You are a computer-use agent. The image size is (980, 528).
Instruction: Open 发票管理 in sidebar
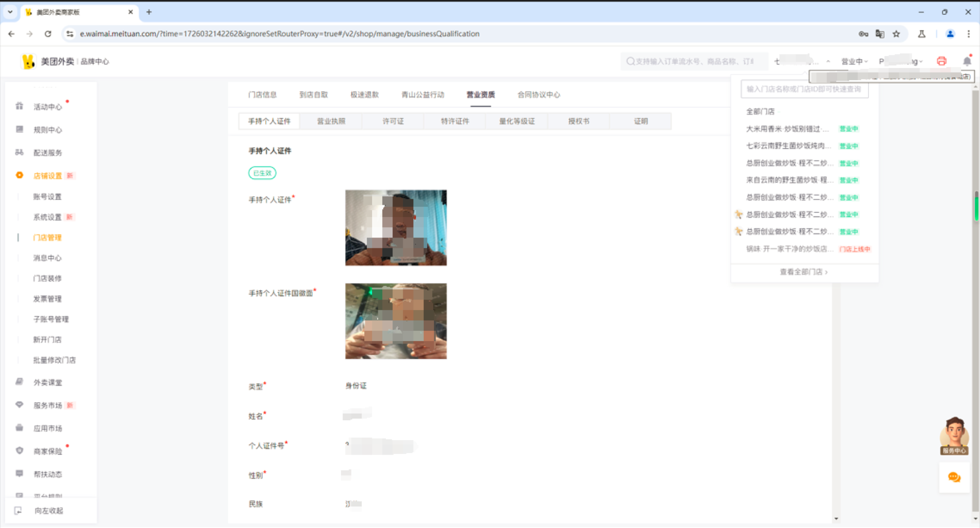coord(47,299)
